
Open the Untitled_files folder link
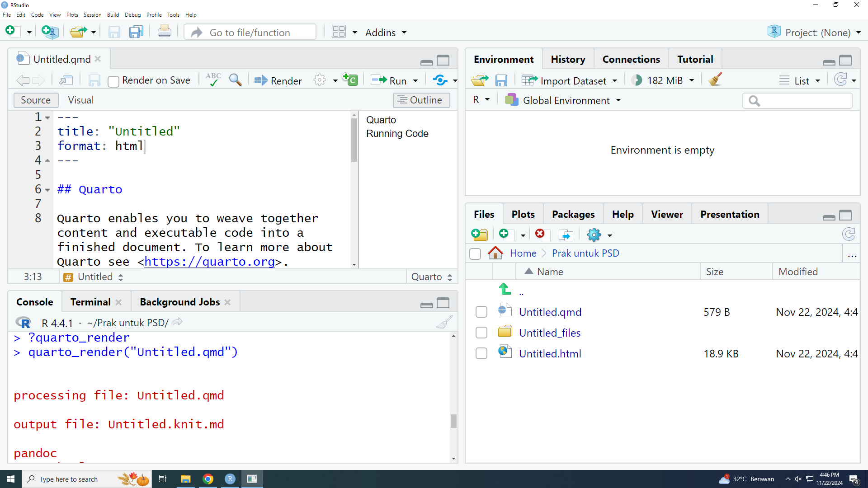click(x=549, y=333)
